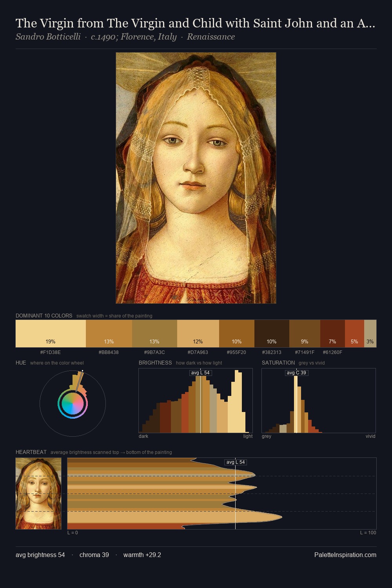Click the 'L = 100' axis label
This screenshot has width=392, height=588.
368,533
